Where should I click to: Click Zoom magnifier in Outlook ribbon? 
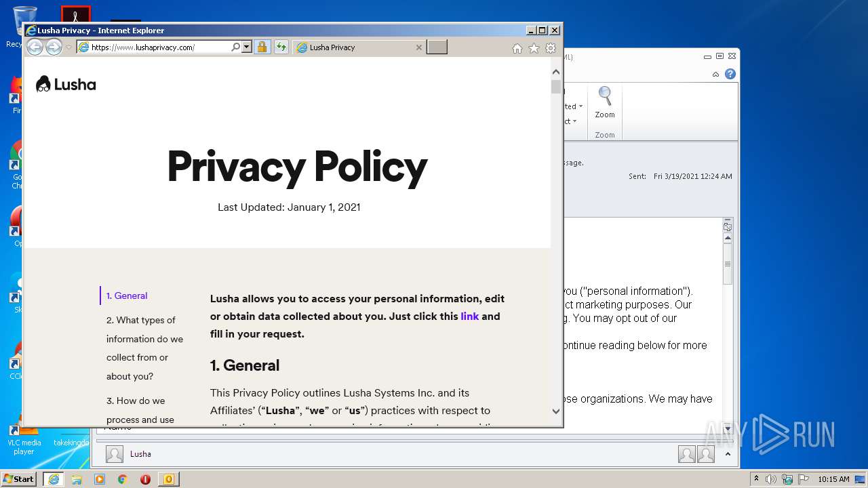point(605,102)
